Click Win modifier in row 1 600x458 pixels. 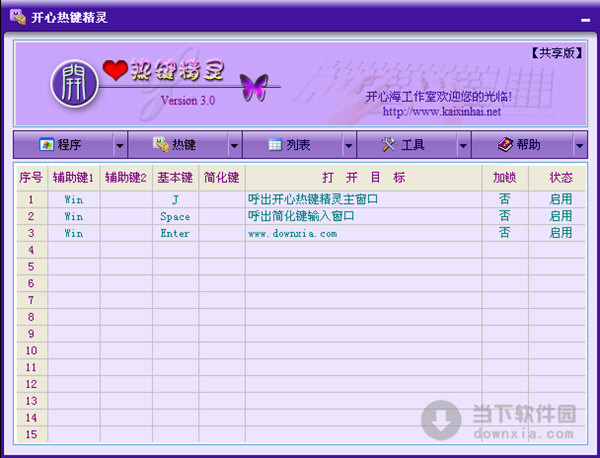click(x=73, y=199)
